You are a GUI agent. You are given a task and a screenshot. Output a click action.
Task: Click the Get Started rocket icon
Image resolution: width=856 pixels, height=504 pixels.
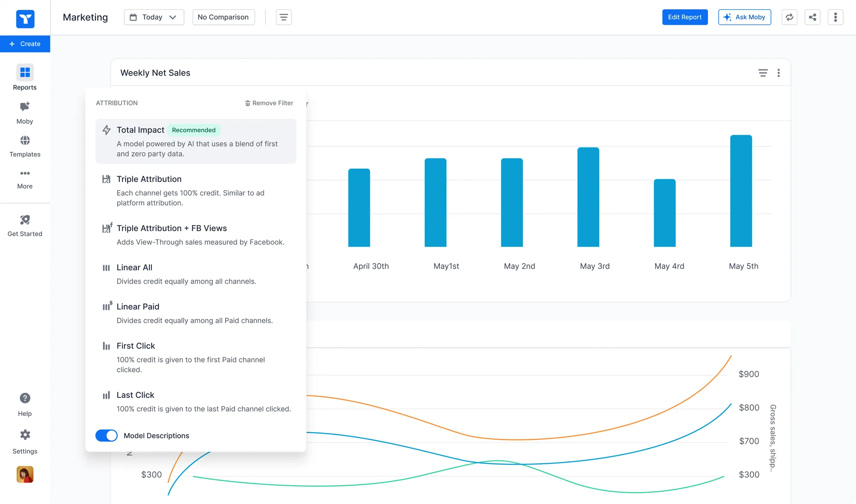click(25, 220)
